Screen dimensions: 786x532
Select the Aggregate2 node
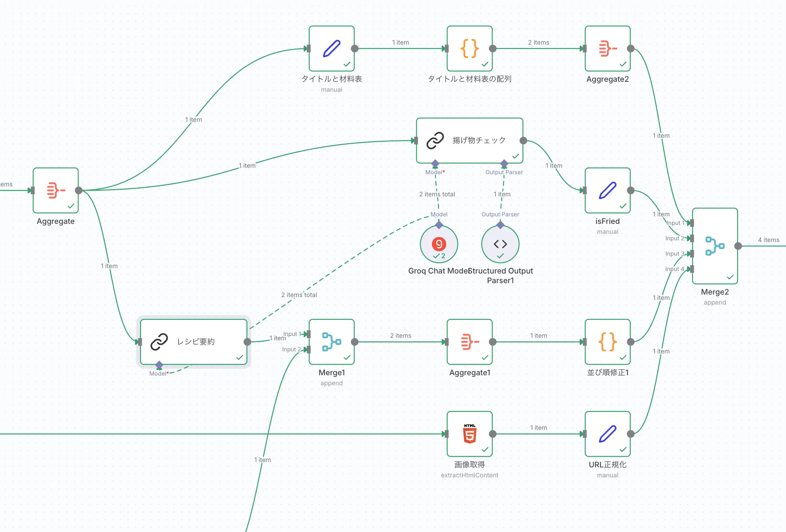pyautogui.click(x=608, y=49)
